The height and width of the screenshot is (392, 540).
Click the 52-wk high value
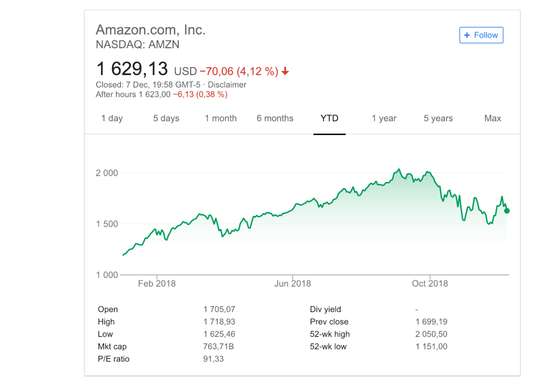431,334
